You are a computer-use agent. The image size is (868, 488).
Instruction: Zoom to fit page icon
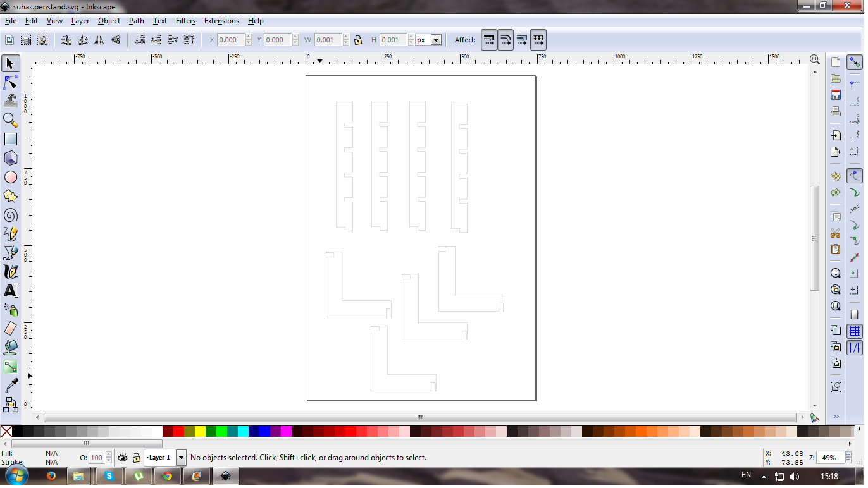click(836, 306)
